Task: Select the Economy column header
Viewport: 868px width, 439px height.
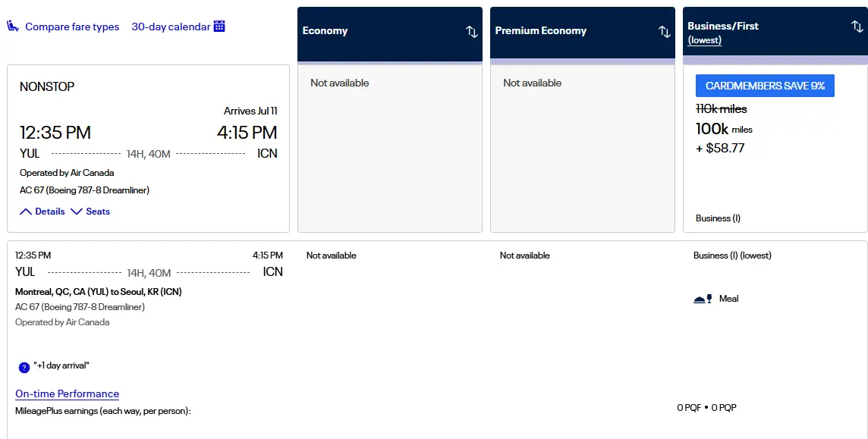Action: (x=390, y=34)
